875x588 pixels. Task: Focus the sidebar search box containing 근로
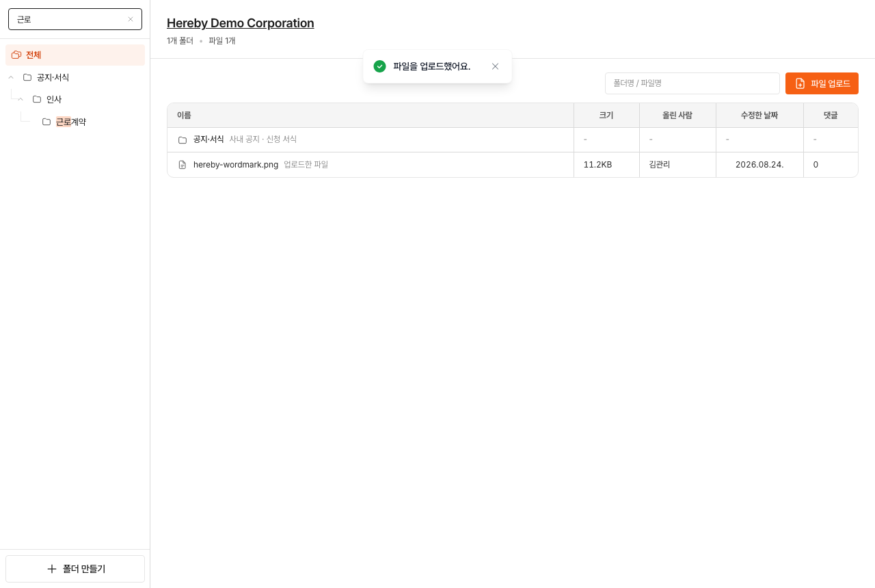tap(75, 19)
